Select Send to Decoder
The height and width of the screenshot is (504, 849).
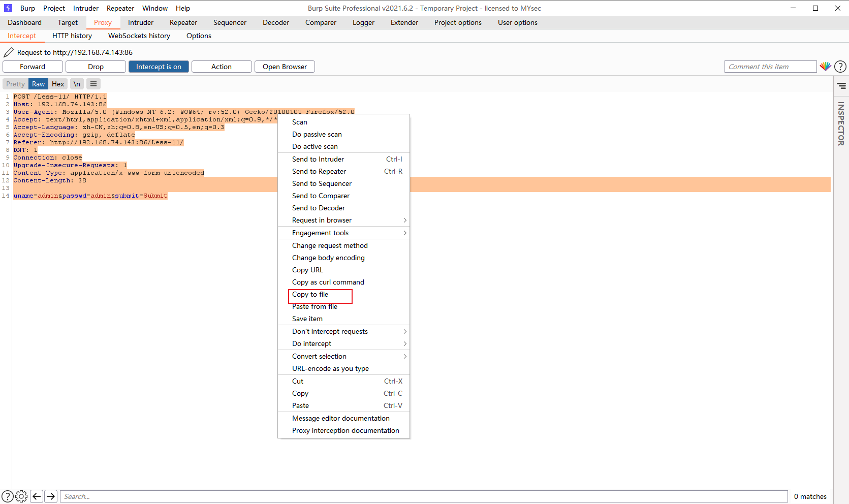pyautogui.click(x=343, y=208)
